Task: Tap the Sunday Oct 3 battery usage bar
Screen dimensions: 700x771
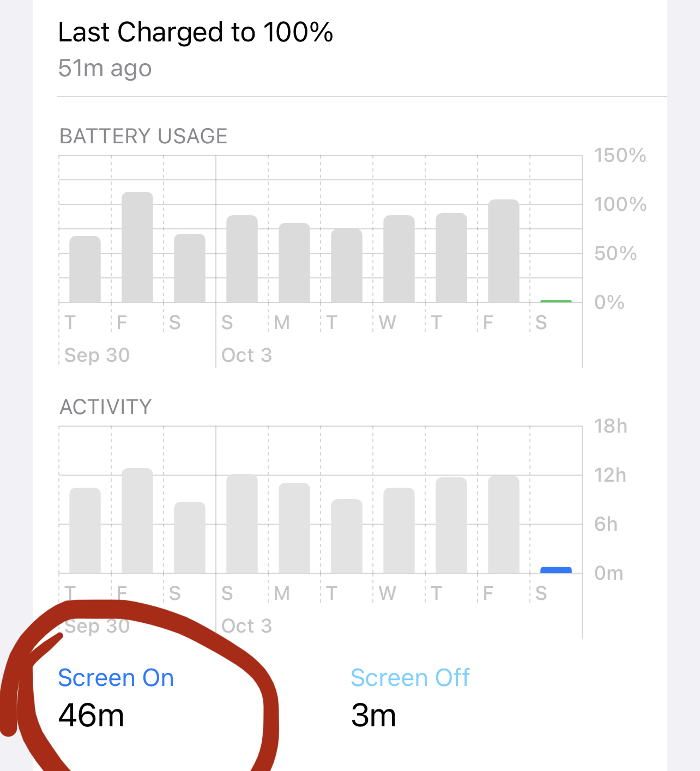Action: click(x=242, y=259)
